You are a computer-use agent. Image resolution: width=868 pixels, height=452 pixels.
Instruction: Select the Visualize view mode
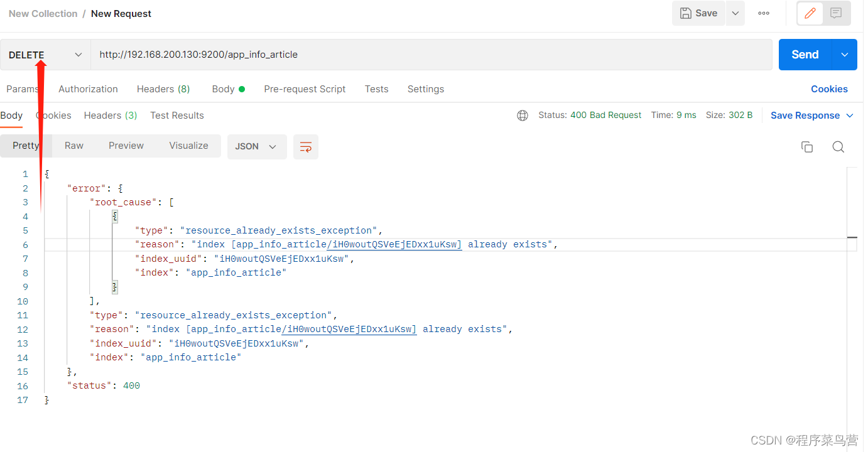tap(188, 146)
